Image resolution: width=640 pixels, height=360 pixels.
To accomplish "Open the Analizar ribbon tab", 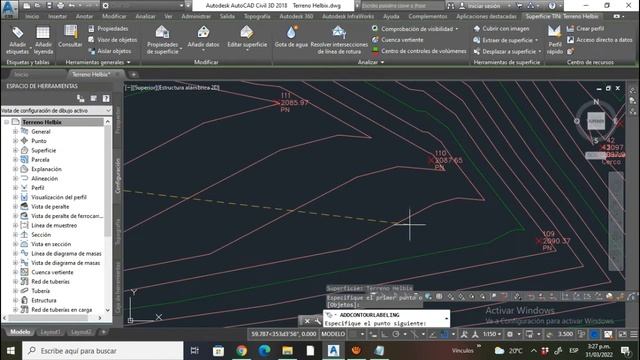I will (145, 16).
